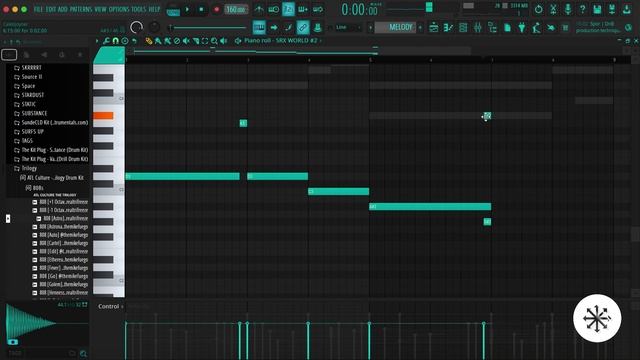Open the VIEW menu
This screenshot has height=360, width=640.
pos(100,9)
